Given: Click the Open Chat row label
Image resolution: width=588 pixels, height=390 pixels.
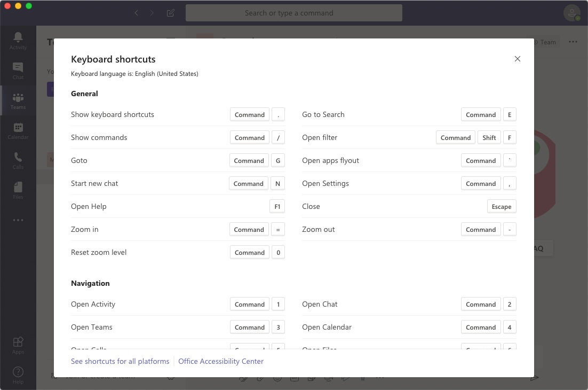Looking at the screenshot, I should coord(320,304).
